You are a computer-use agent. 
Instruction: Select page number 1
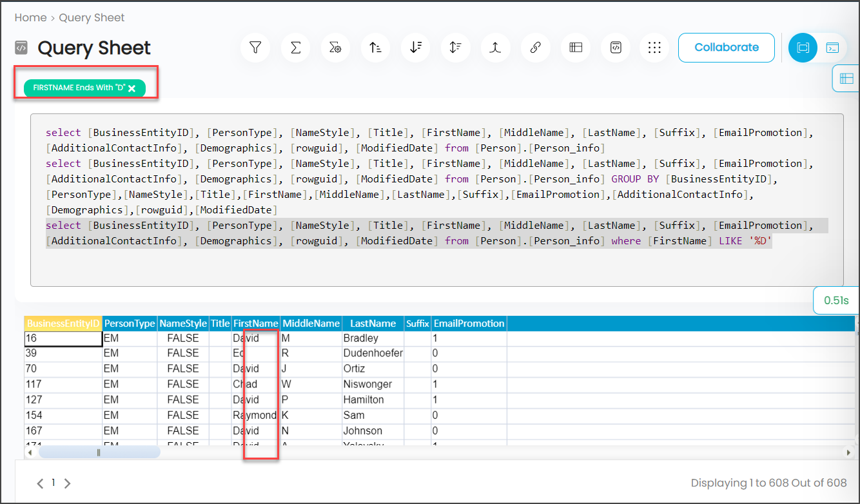(x=54, y=483)
